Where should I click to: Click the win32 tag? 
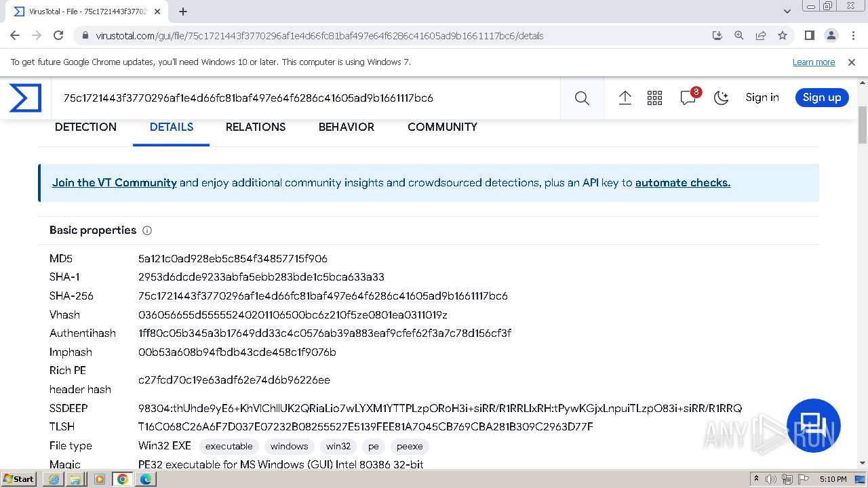click(x=338, y=446)
